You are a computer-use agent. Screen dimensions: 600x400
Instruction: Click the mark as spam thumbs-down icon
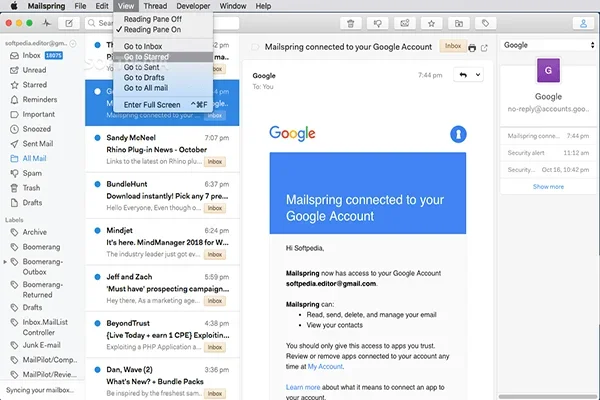(378, 23)
